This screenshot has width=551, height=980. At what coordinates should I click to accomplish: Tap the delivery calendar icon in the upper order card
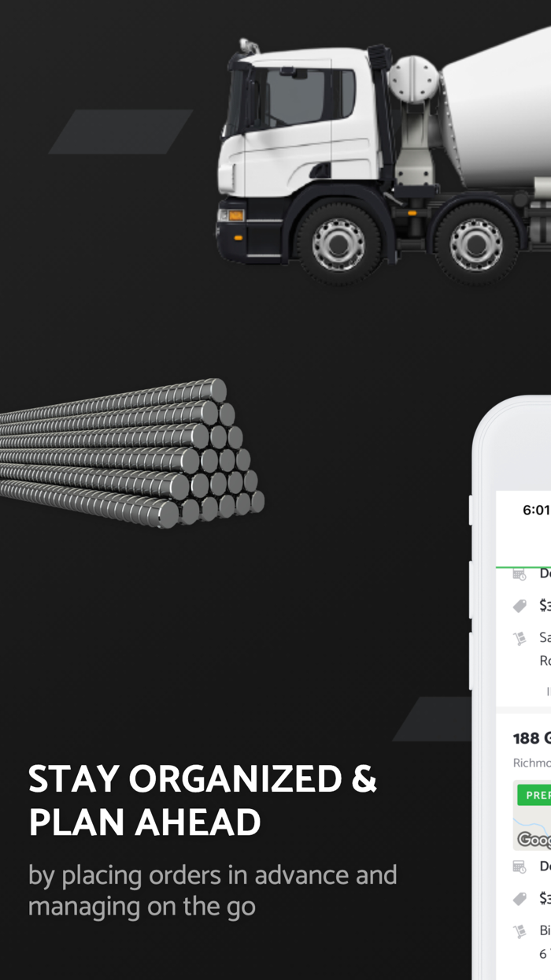click(520, 574)
